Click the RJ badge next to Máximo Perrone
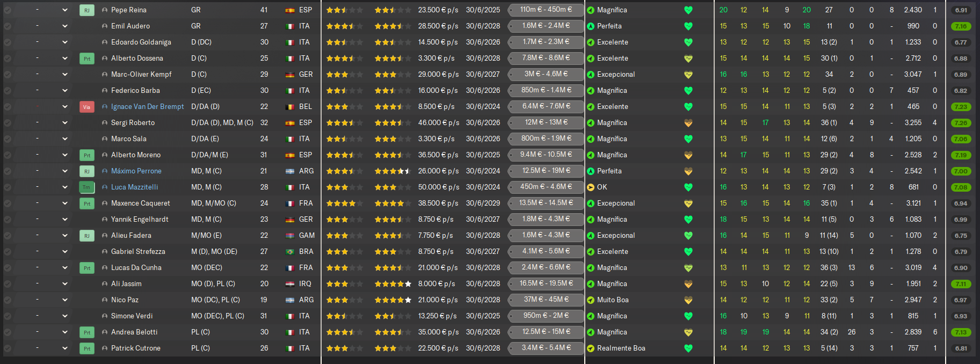This screenshot has height=364, width=980. pos(86,171)
